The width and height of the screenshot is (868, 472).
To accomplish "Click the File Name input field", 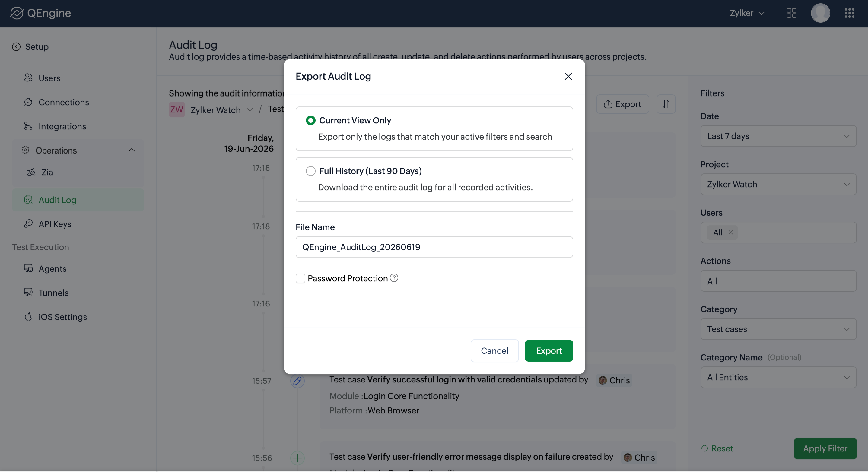I will click(434, 247).
